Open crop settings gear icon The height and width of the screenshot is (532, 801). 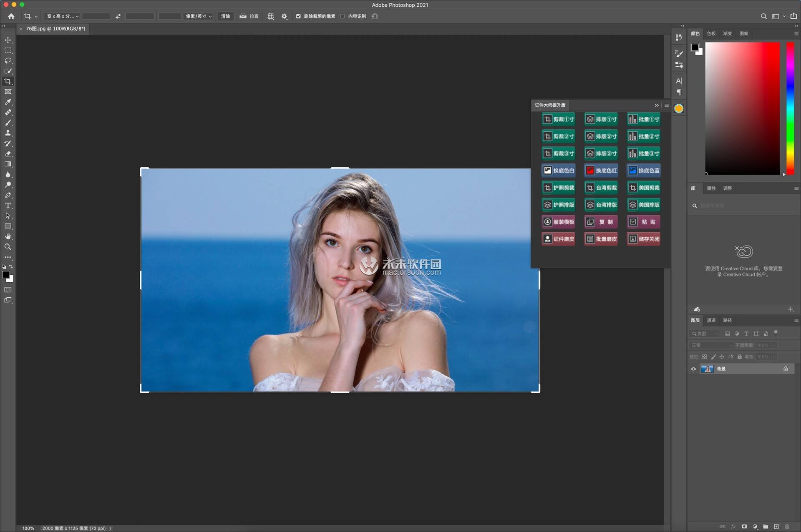click(x=285, y=16)
